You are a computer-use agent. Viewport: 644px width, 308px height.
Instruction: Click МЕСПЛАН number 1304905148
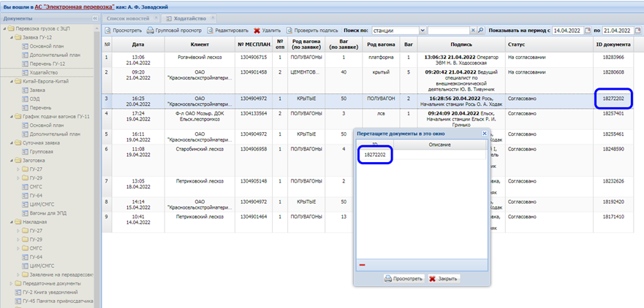pyautogui.click(x=254, y=181)
